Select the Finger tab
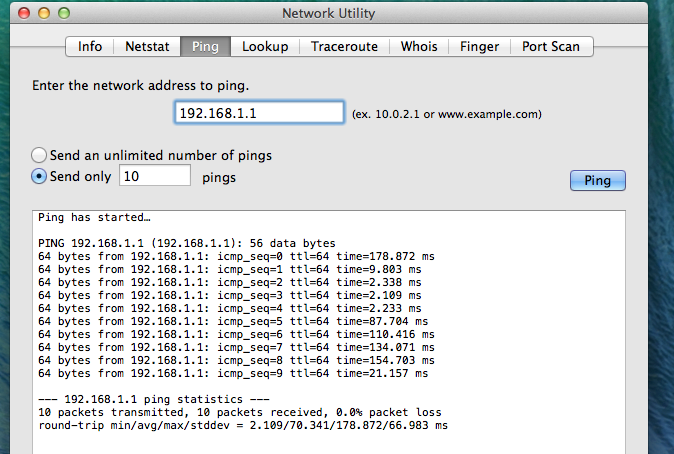 tap(479, 46)
